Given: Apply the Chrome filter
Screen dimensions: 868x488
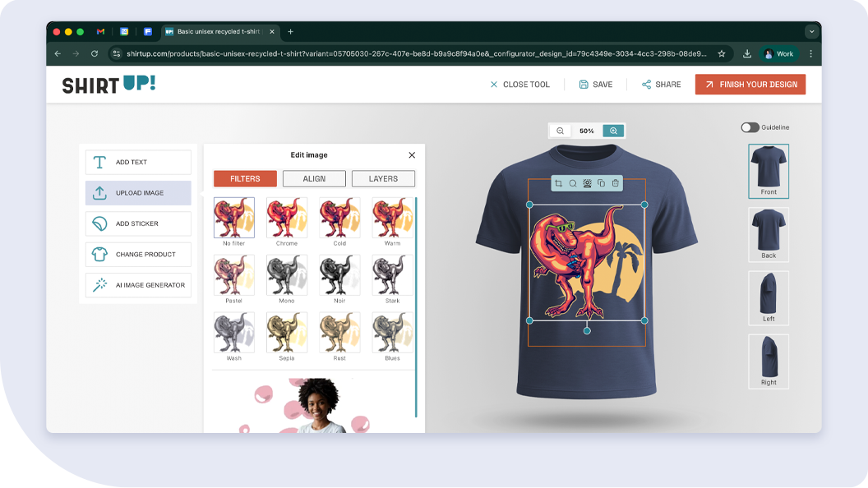Looking at the screenshot, I should pyautogui.click(x=287, y=218).
